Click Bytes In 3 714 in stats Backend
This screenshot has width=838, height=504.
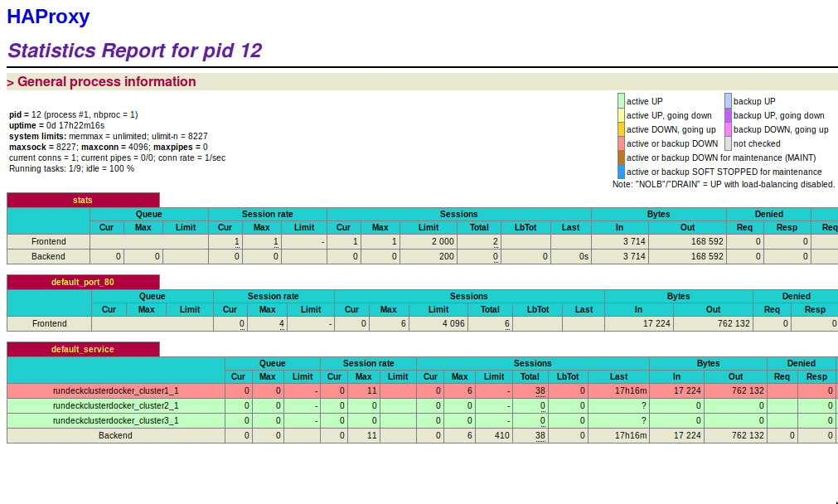634,256
